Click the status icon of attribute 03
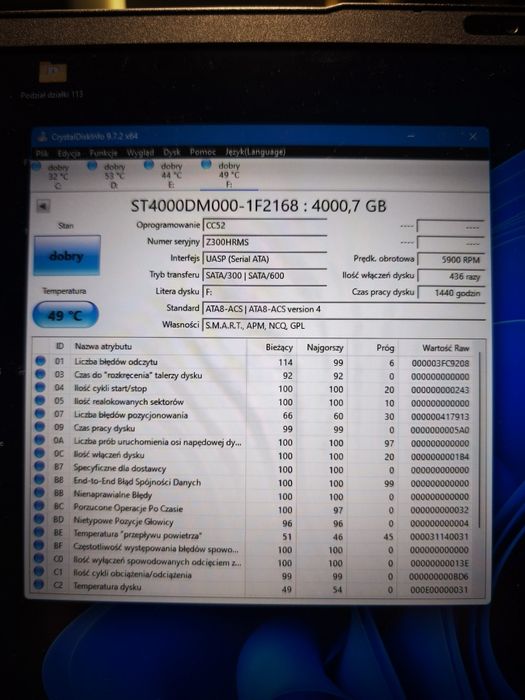Screen dimensions: 525x700 point(41,374)
